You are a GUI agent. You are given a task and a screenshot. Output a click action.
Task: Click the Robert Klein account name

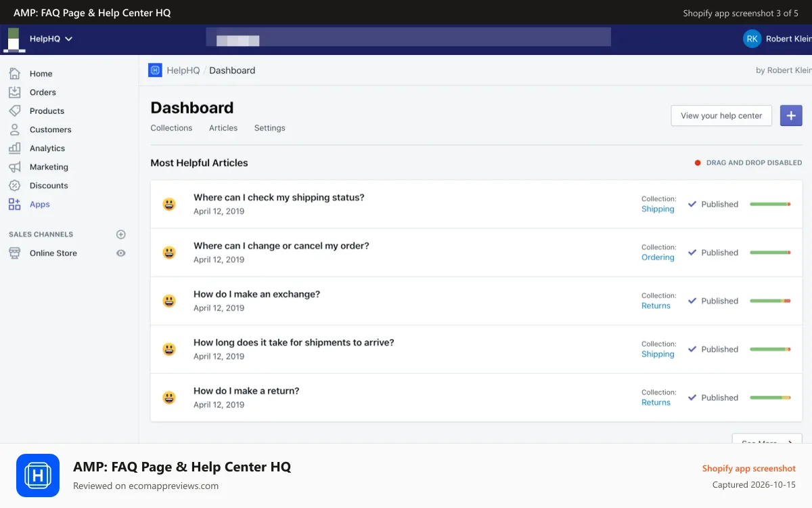788,39
